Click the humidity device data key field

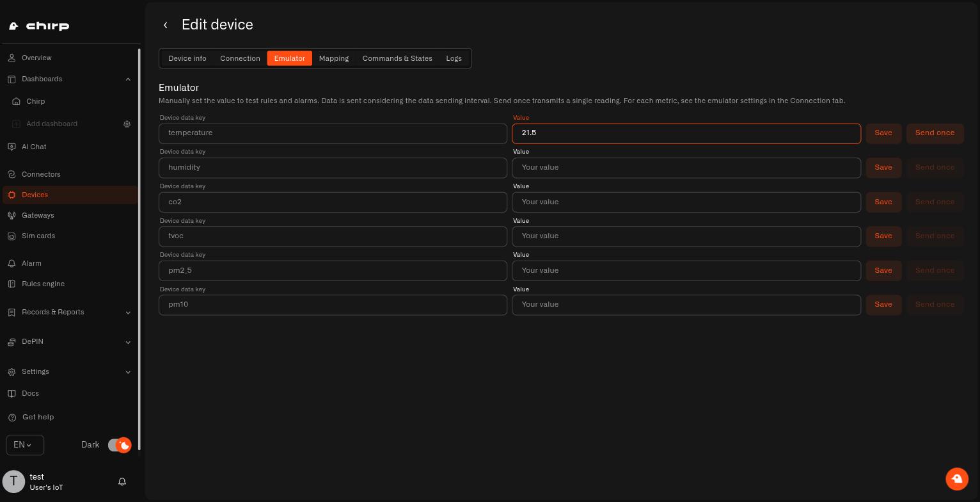pyautogui.click(x=333, y=168)
